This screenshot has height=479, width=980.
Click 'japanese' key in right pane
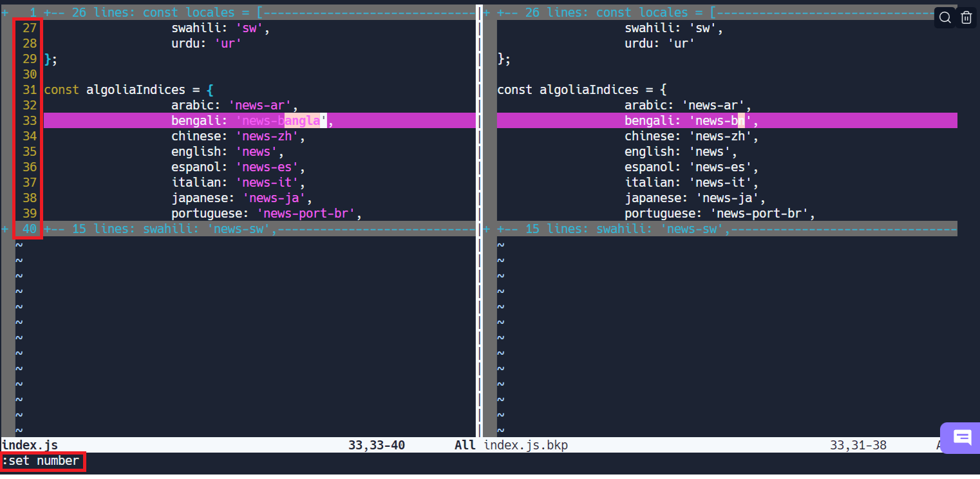653,198
